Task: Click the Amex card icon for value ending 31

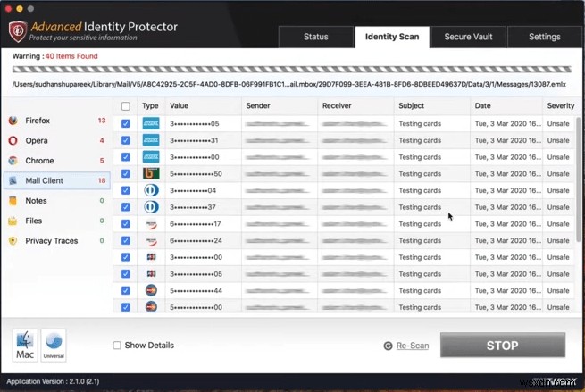Action: coord(151,140)
